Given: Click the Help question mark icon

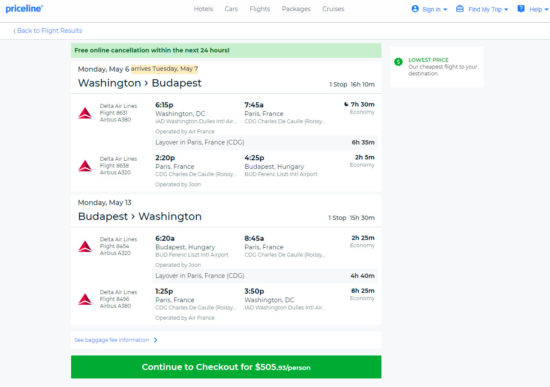Looking at the screenshot, I should pyautogui.click(x=521, y=9).
